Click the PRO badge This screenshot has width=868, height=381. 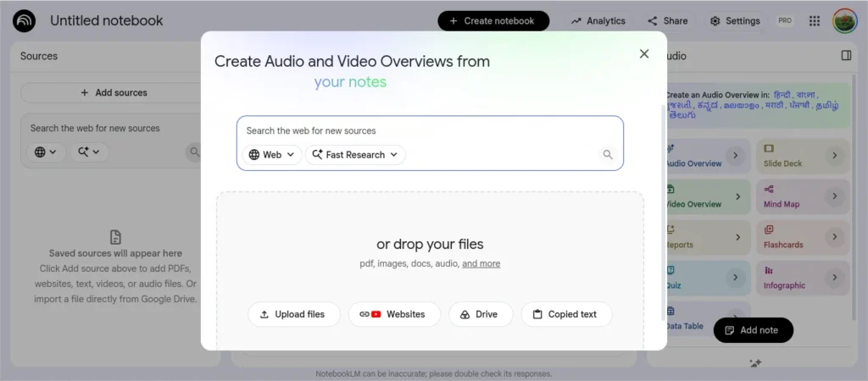pyautogui.click(x=785, y=21)
